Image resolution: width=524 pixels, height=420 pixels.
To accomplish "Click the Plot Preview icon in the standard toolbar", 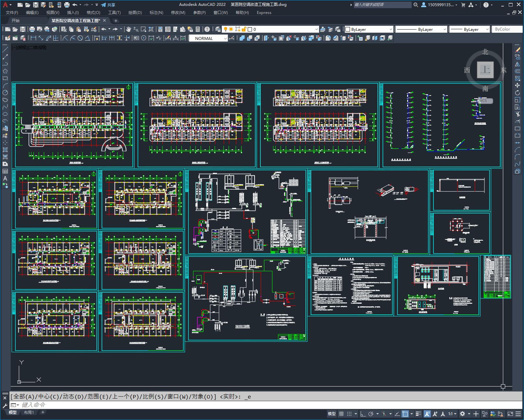I will coord(39,29).
